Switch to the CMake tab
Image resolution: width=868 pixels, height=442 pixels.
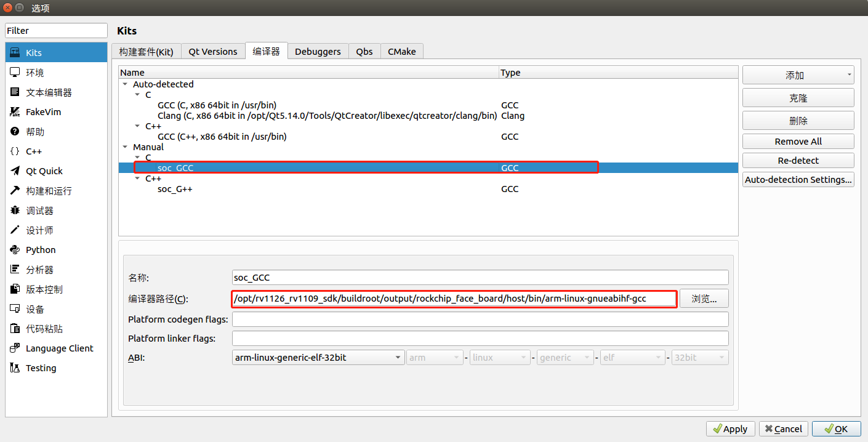point(401,51)
